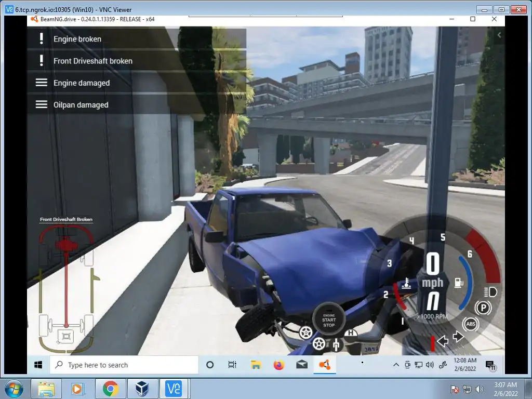The height and width of the screenshot is (399, 532).
Task: Open Cortana circle on Windows 10 taskbar
Action: click(x=210, y=365)
